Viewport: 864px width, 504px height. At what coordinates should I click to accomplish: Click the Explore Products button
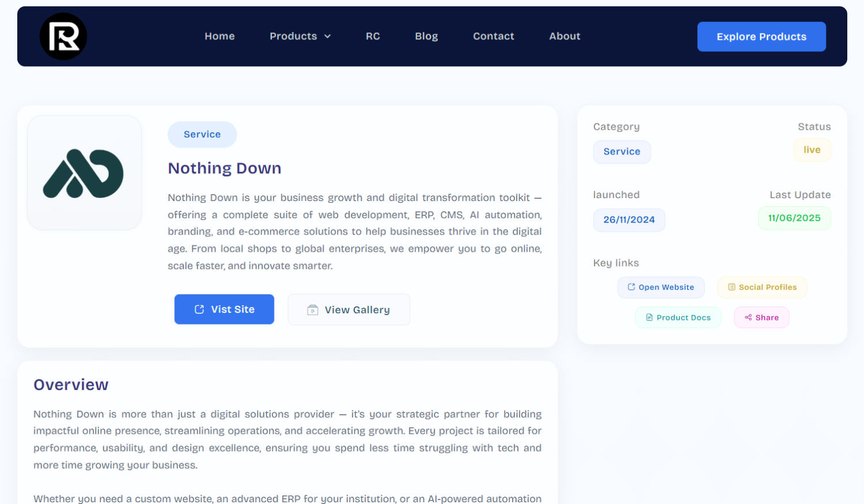click(761, 36)
